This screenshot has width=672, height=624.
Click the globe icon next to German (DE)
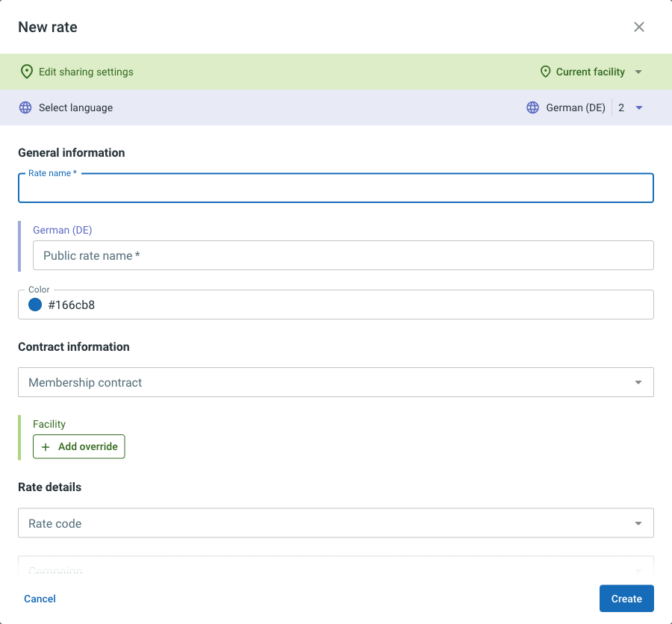click(532, 107)
